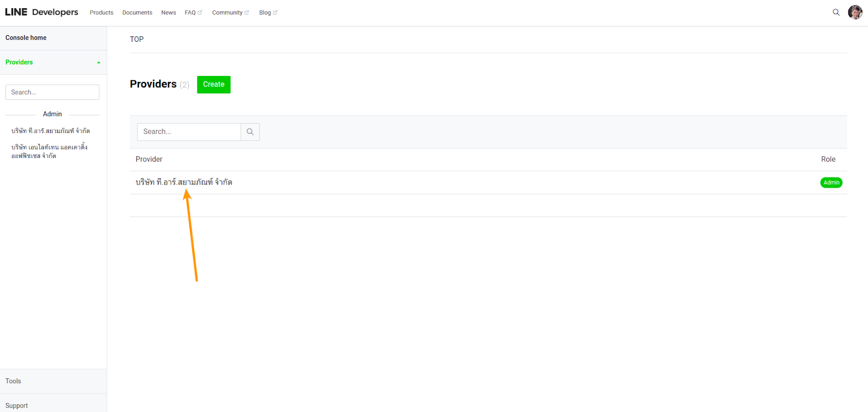The image size is (868, 412).
Task: Open the LINE Developers logo home
Action: (41, 12)
